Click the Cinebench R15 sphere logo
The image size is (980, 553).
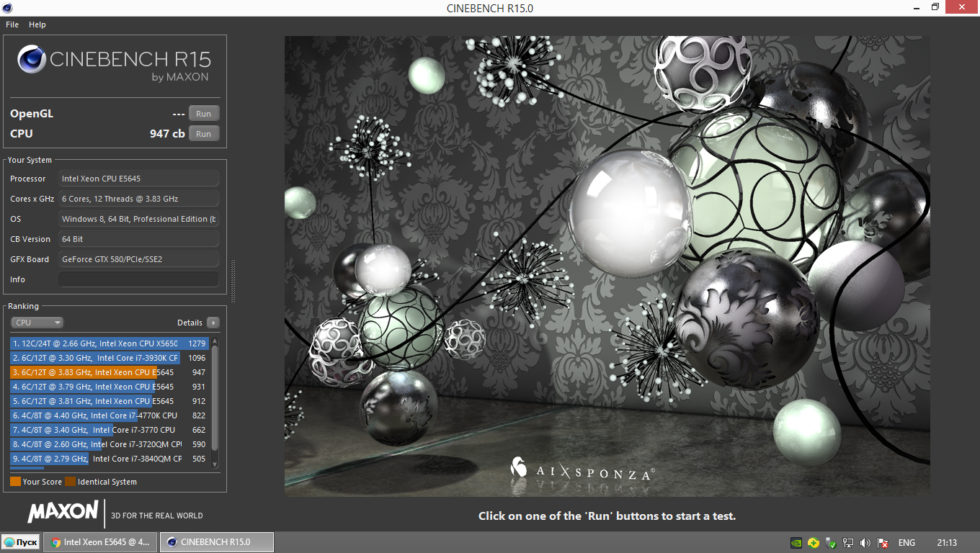[32, 59]
